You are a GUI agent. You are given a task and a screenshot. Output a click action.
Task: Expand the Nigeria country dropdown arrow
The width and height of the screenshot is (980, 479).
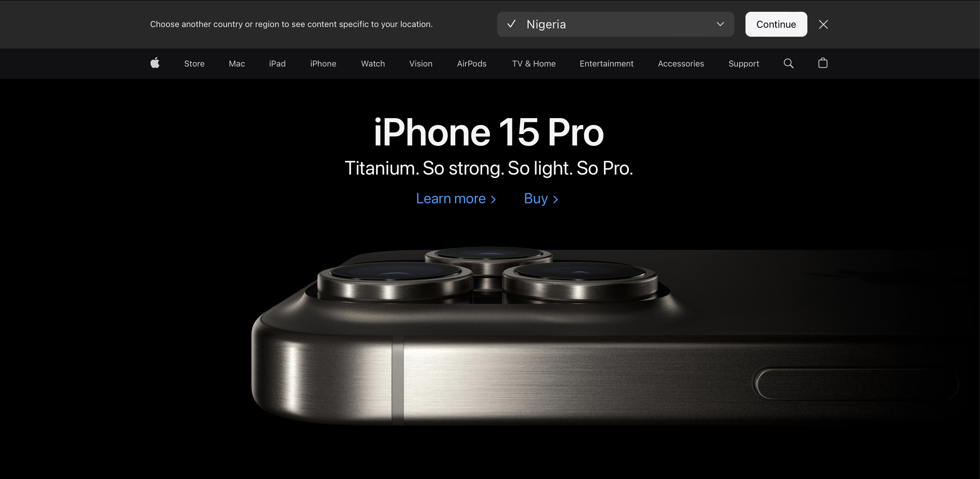720,24
